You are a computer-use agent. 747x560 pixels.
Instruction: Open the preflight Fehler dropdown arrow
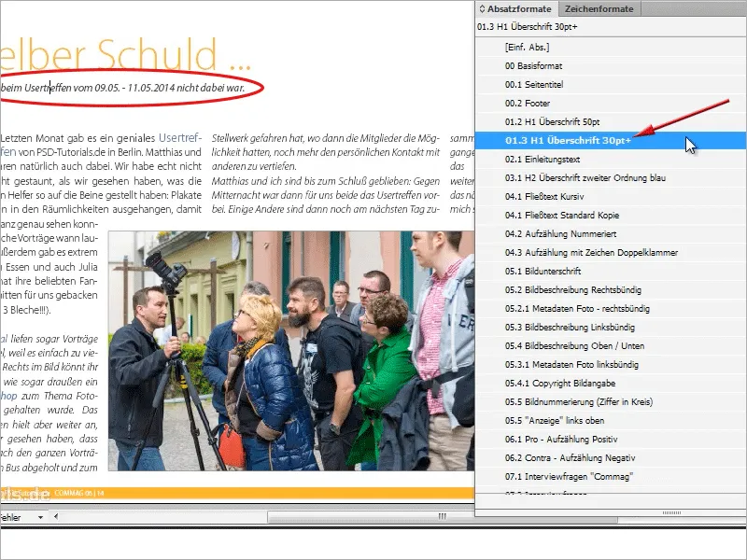pyautogui.click(x=40, y=517)
